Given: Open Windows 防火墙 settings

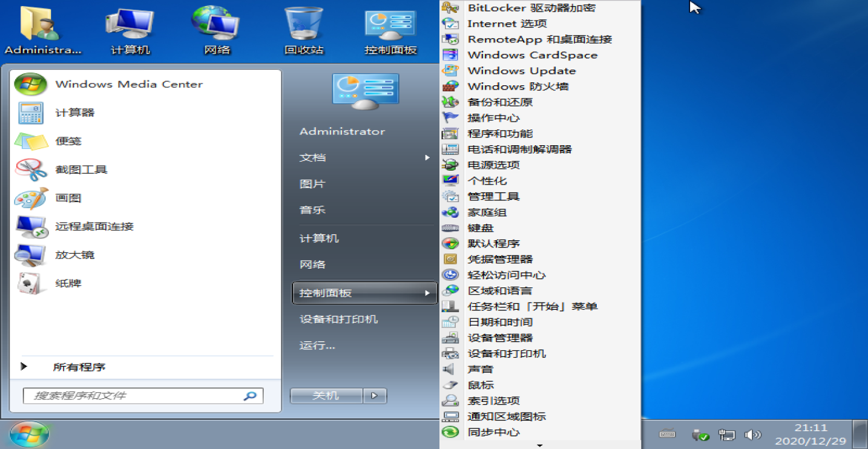Looking at the screenshot, I should (x=540, y=87).
